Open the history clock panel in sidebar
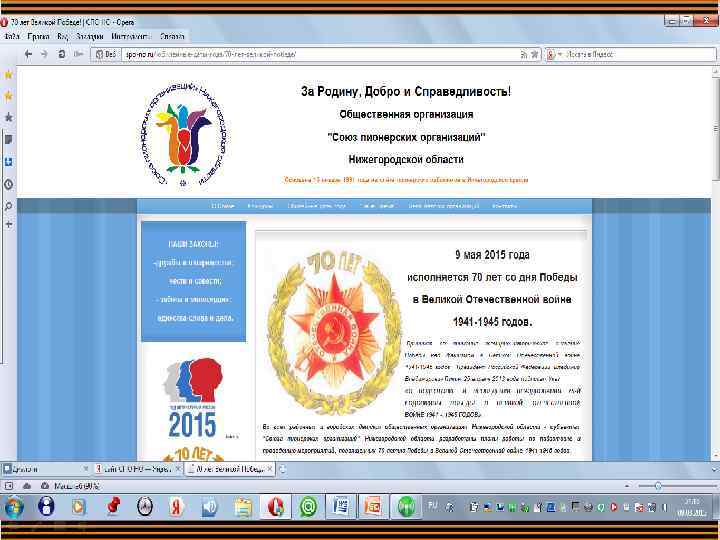This screenshot has width=720, height=540. 8,184
